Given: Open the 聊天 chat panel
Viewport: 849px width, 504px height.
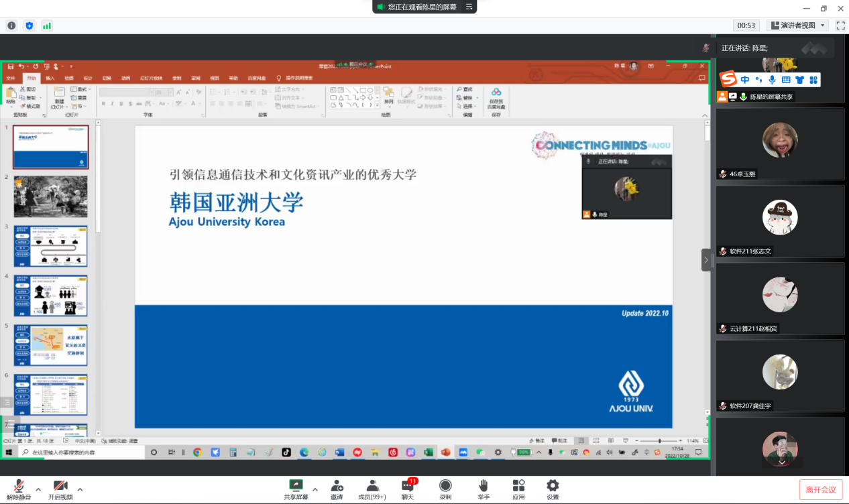Looking at the screenshot, I should tap(408, 489).
